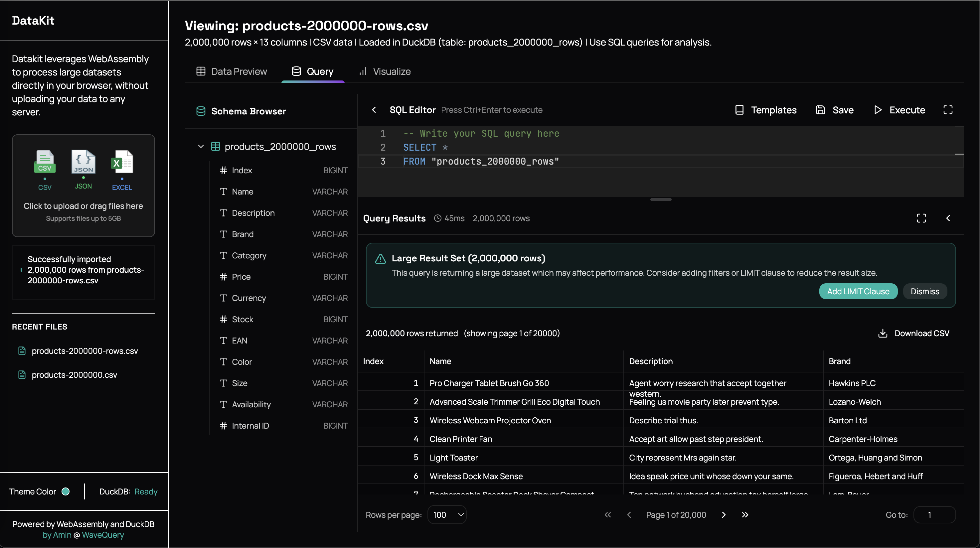Viewport: 980px width, 548px height.
Task: Select the Category column in schema
Action: tap(283, 256)
